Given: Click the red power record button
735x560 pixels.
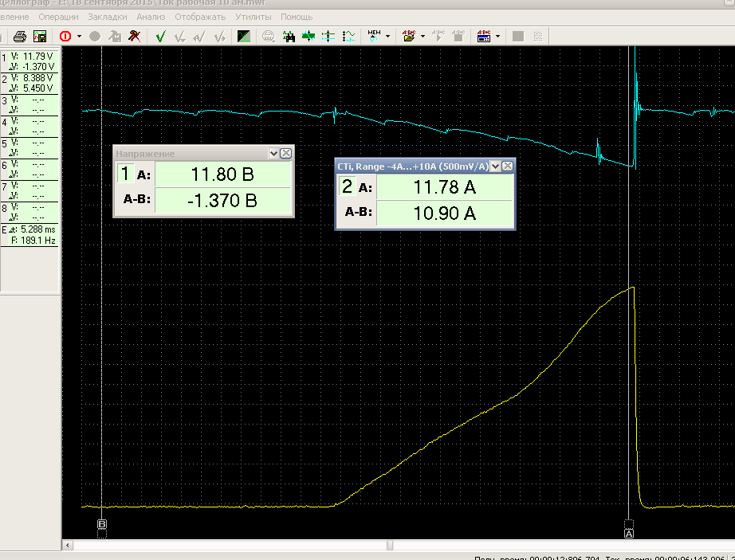Looking at the screenshot, I should (65, 36).
